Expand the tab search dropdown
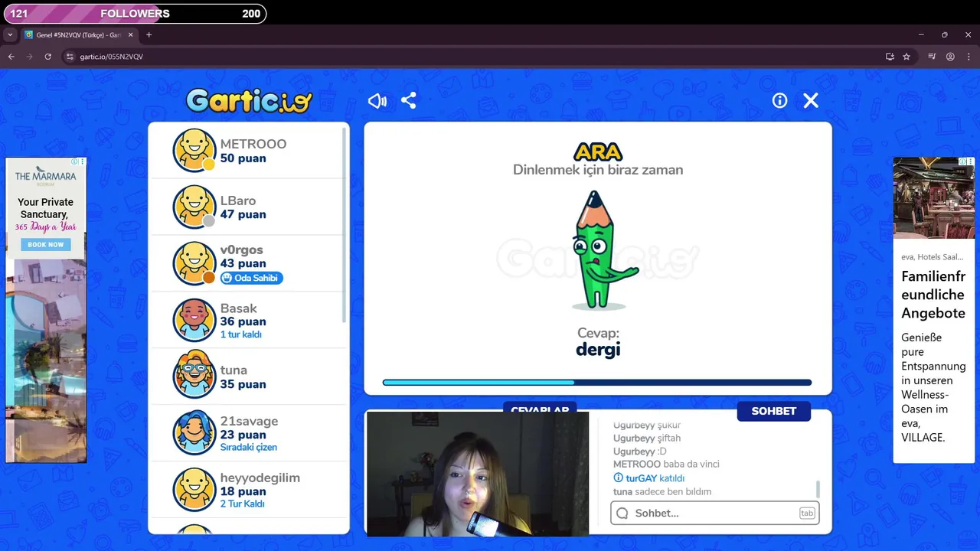The image size is (980, 551). [x=10, y=34]
